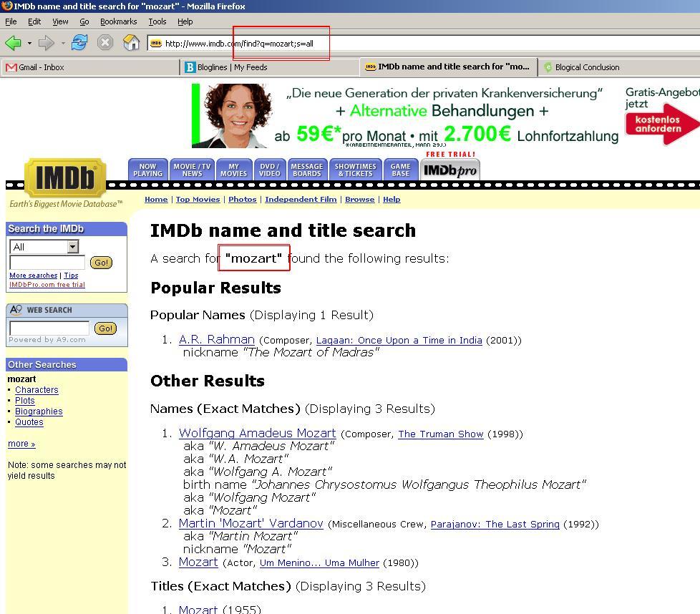700x614 pixels.
Task: Click the IMDb logo
Action: (65, 177)
